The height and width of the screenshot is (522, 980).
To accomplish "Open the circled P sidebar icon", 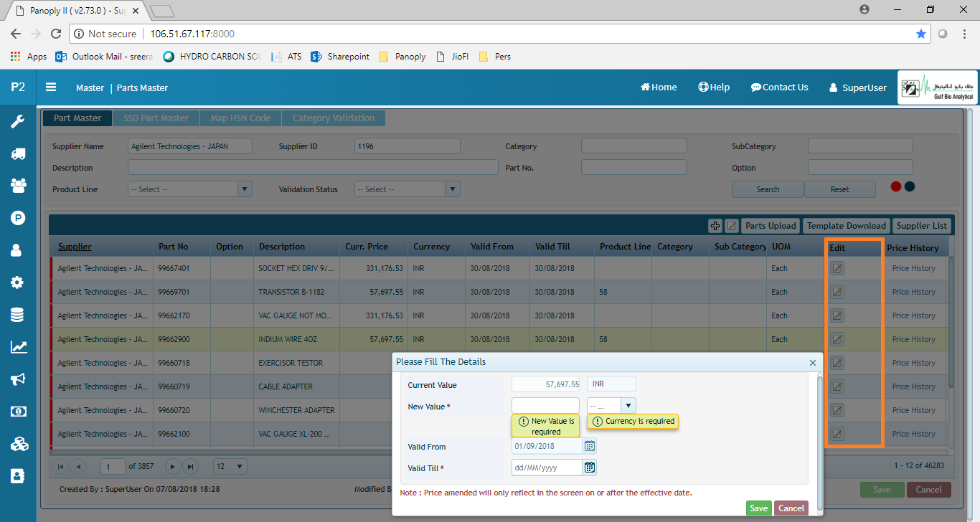I will point(18,218).
